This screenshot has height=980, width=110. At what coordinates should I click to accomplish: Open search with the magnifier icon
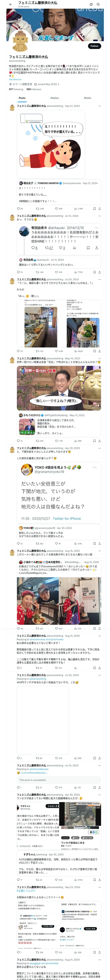(x=98, y=4)
